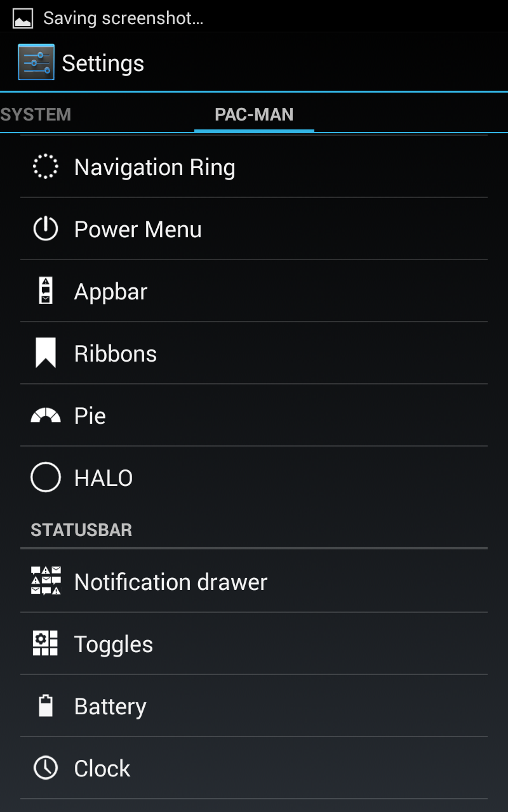508x812 pixels.
Task: Tap the Ribbons bookmark icon
Action: 46,353
